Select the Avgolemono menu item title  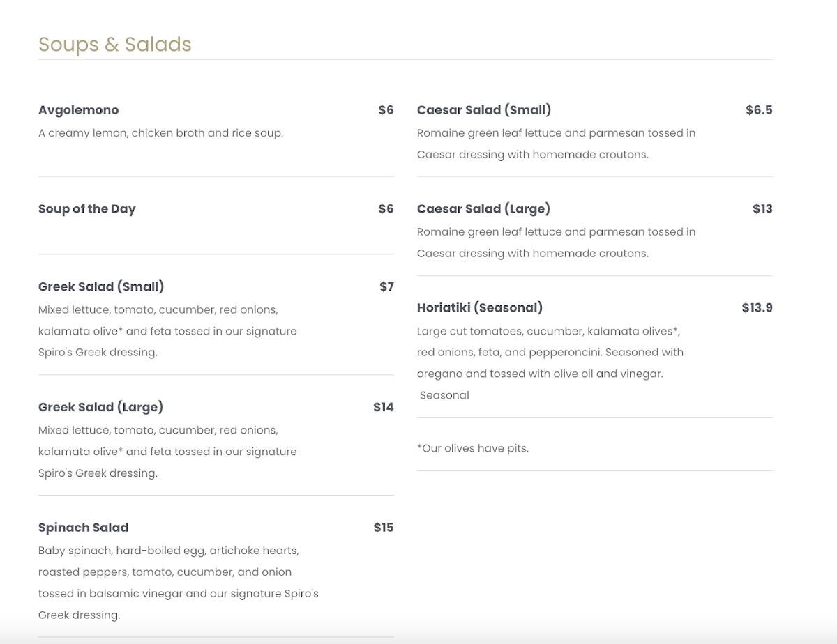[x=79, y=110]
